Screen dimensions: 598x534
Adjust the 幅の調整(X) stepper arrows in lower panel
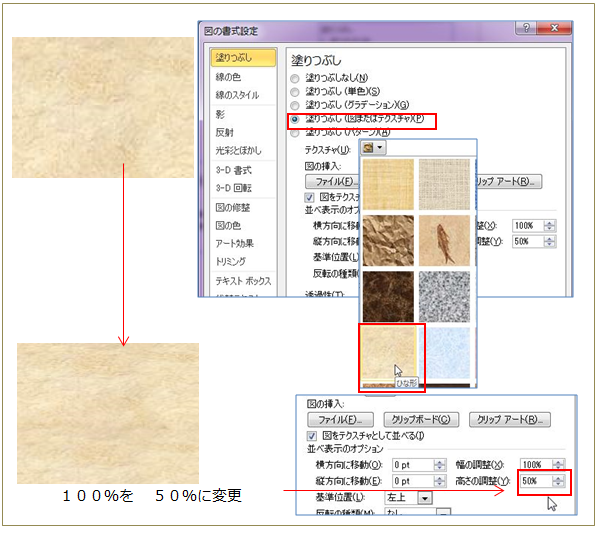pyautogui.click(x=558, y=465)
